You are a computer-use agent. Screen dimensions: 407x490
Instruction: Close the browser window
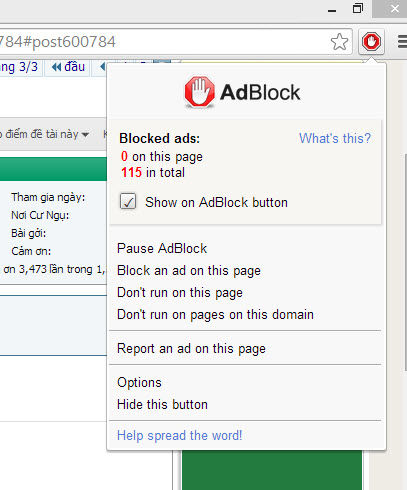[395, 9]
